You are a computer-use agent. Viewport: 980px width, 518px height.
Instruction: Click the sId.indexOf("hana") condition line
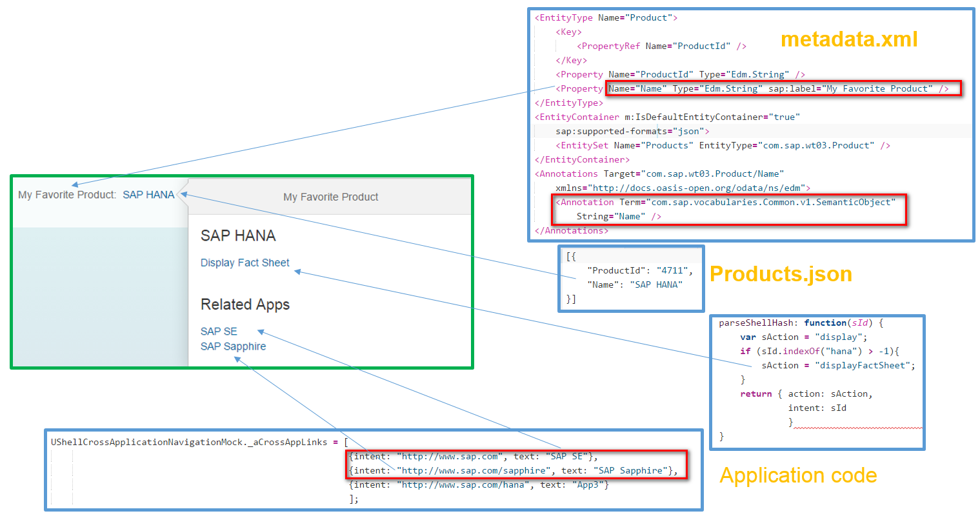[x=819, y=352]
